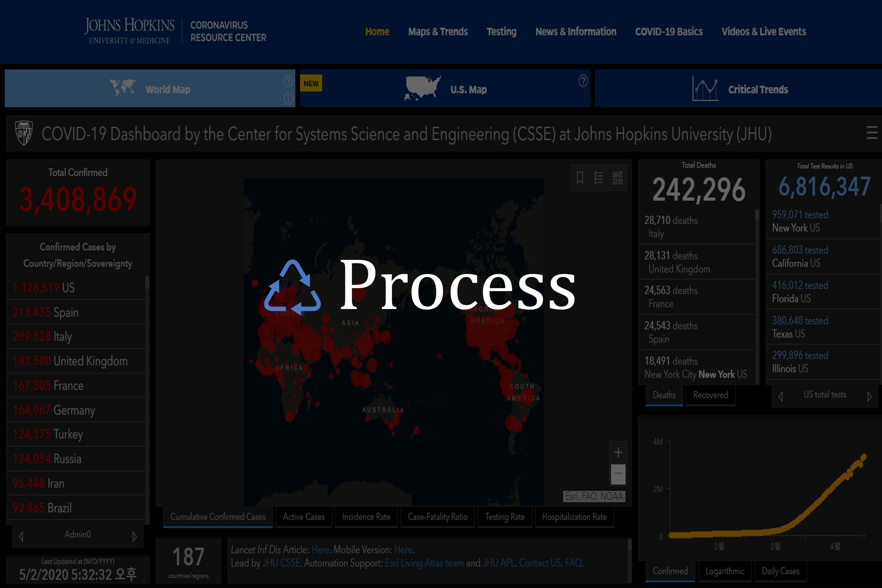Open the JHU CSSE link
Image resolution: width=882 pixels, height=588 pixels.
[x=281, y=563]
